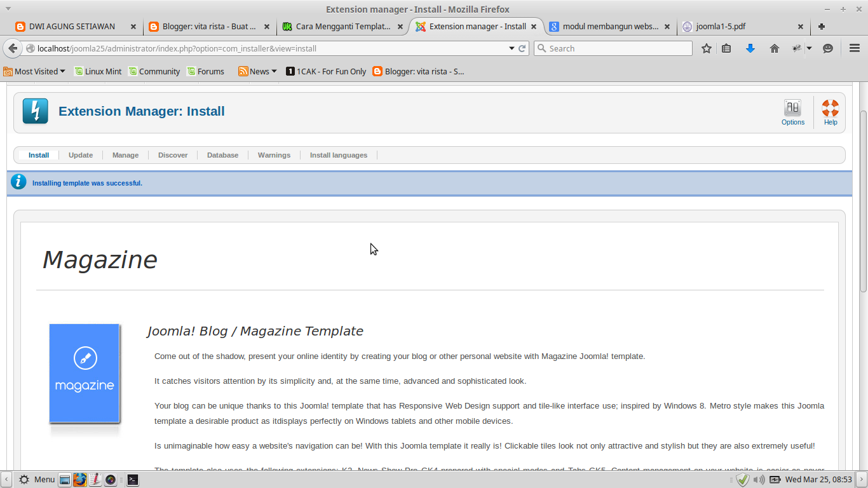Expand the News bookmark folder

(x=257, y=71)
